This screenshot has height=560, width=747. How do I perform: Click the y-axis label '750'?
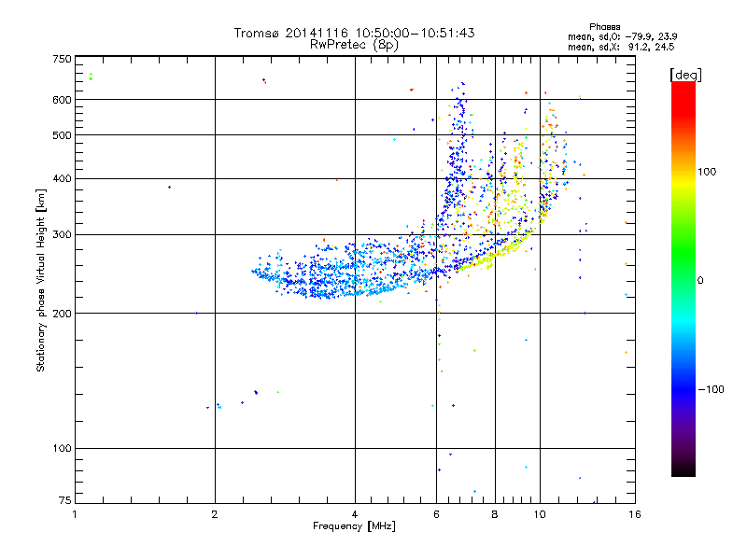pos(62,59)
